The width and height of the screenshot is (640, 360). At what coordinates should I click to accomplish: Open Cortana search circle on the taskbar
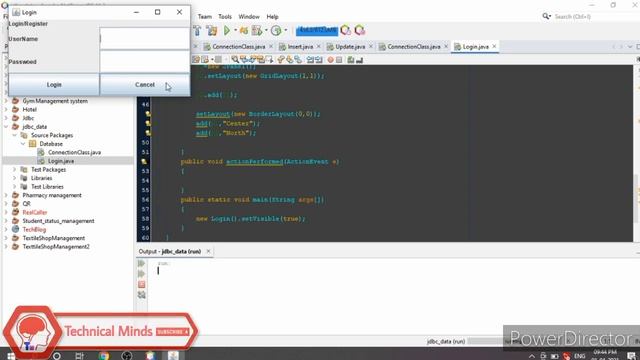click(57, 356)
